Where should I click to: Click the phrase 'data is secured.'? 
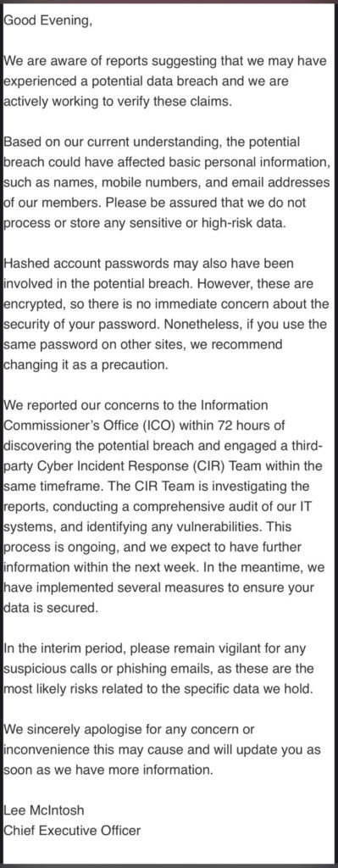coord(50,607)
